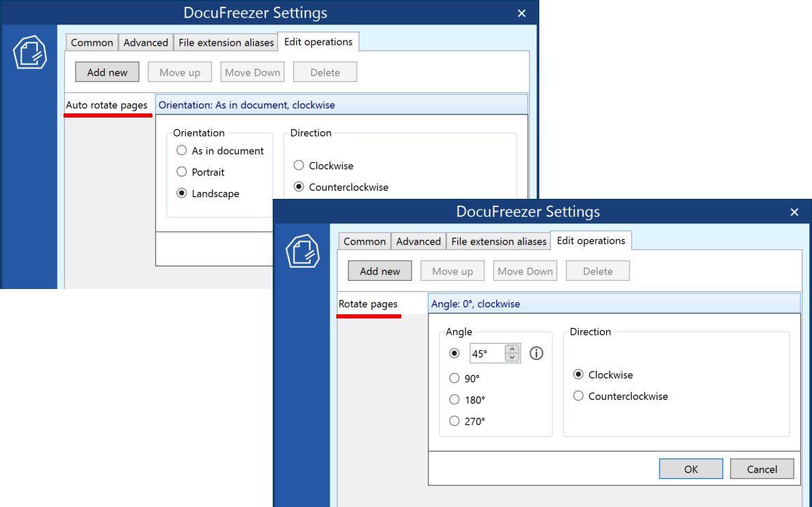Confirm the rotation settings with OK
Viewport: 812px width, 507px height.
click(x=690, y=469)
